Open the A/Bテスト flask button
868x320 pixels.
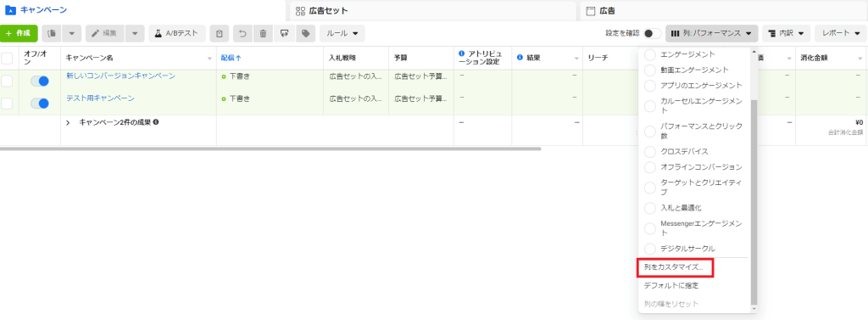click(x=176, y=33)
